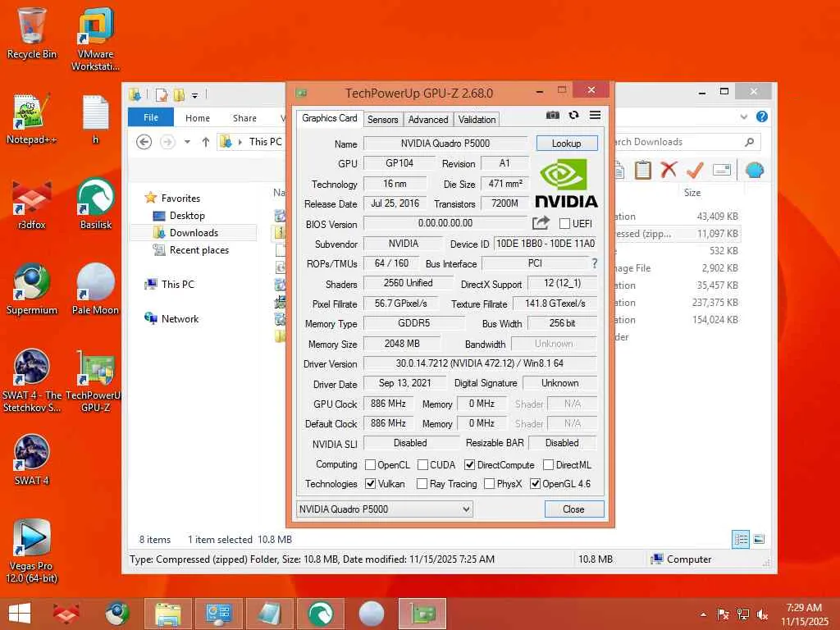Select the Pale Moon desktop shortcut
Viewport: 840px width, 630px height.
95,290
